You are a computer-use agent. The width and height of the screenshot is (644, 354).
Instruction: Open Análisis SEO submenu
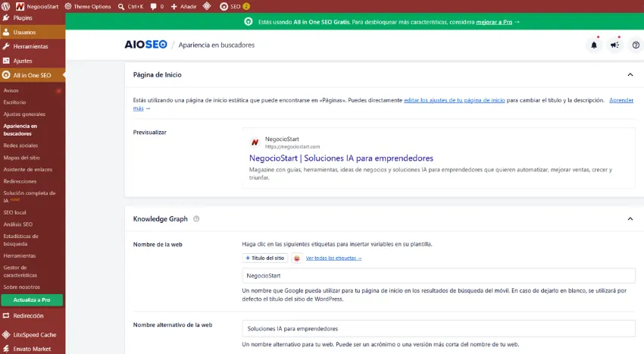[x=17, y=224]
